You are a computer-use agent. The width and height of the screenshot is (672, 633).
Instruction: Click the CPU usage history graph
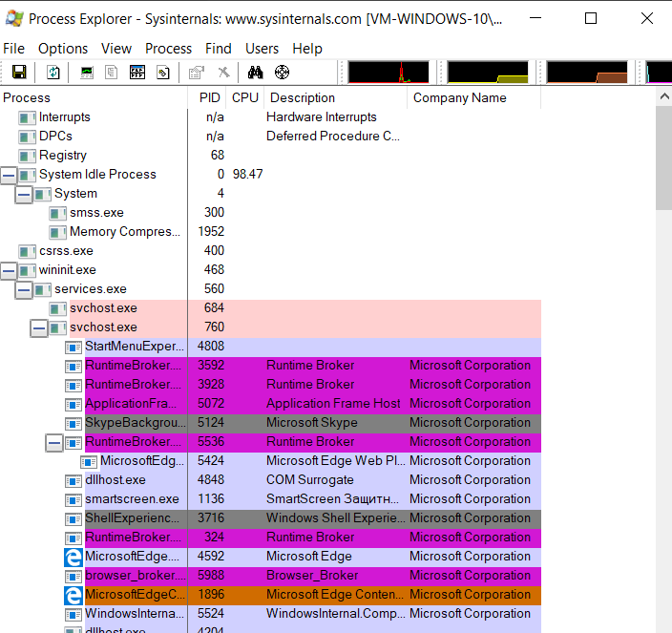tap(388, 72)
